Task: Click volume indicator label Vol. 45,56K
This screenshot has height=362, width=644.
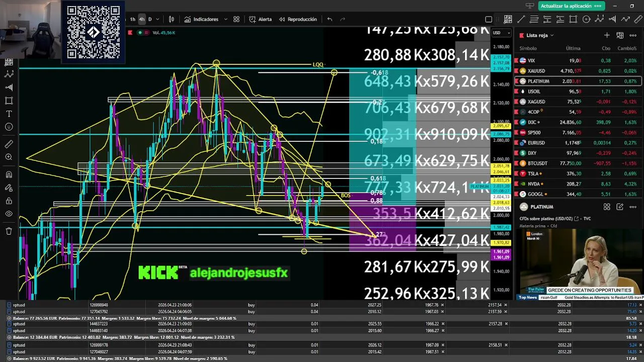Action: point(164,33)
